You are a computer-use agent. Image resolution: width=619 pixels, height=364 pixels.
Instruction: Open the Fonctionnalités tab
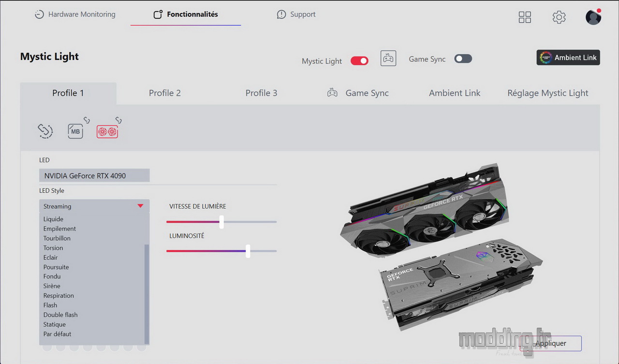(x=186, y=15)
